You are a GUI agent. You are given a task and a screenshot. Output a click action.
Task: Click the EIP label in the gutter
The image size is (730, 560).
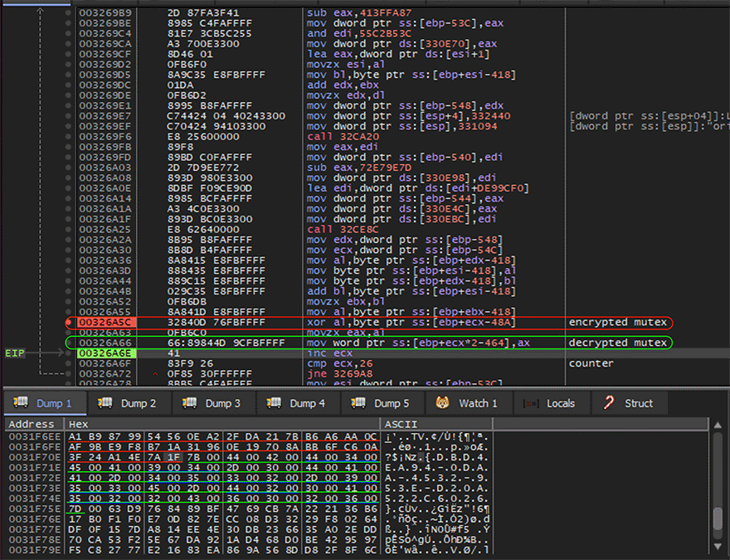14,353
